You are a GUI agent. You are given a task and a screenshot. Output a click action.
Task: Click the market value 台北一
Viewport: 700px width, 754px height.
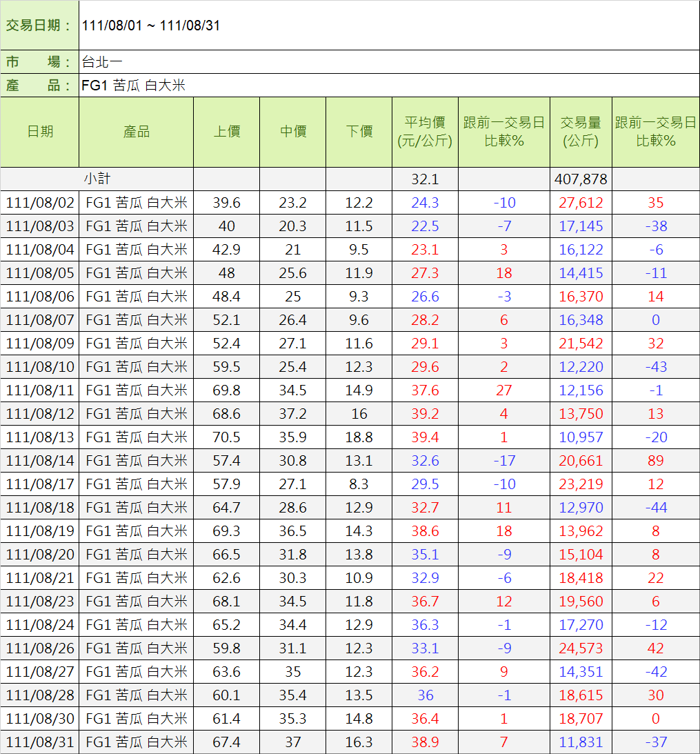pyautogui.click(x=102, y=62)
